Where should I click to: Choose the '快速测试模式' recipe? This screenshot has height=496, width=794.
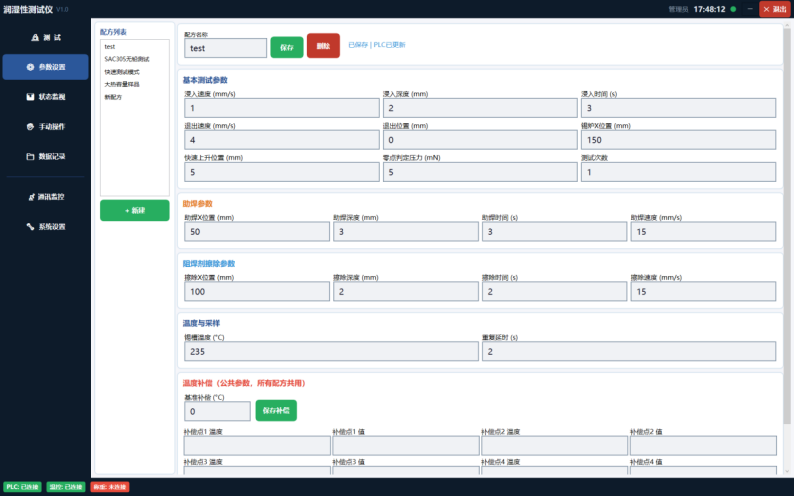point(135,72)
